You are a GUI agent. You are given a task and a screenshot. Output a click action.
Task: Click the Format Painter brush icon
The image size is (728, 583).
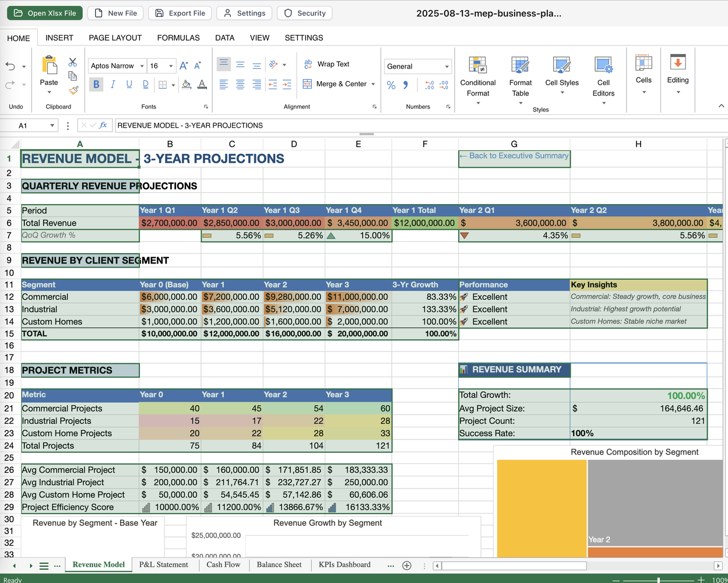(x=73, y=90)
